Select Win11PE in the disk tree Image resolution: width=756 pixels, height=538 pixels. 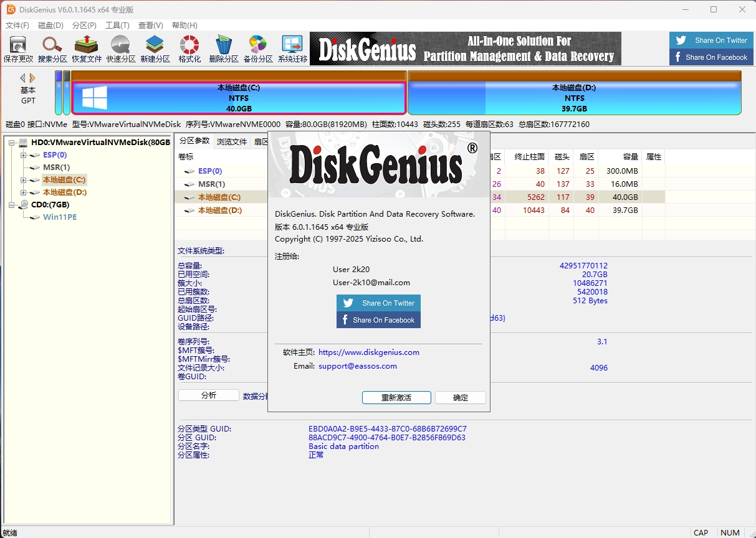[x=60, y=217]
